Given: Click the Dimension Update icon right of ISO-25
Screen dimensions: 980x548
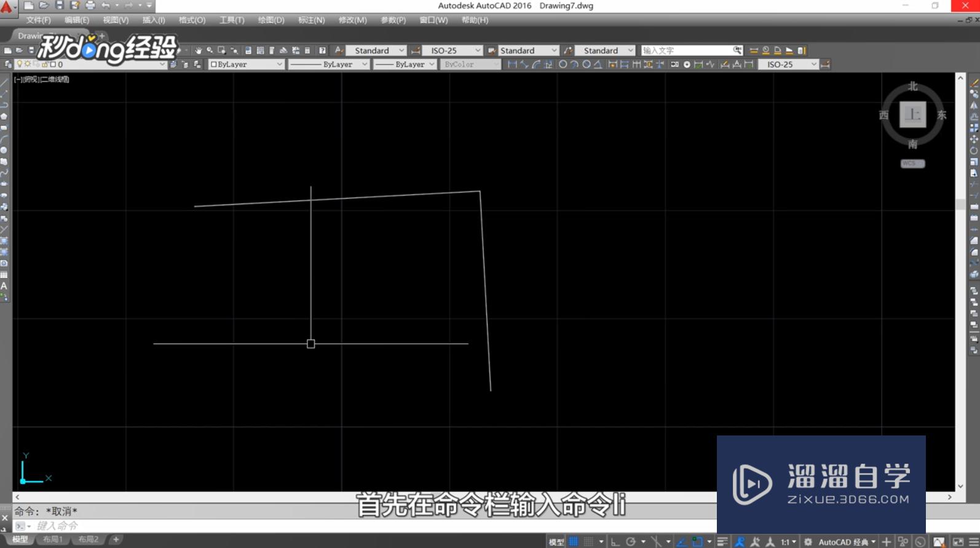Looking at the screenshot, I should (x=826, y=64).
